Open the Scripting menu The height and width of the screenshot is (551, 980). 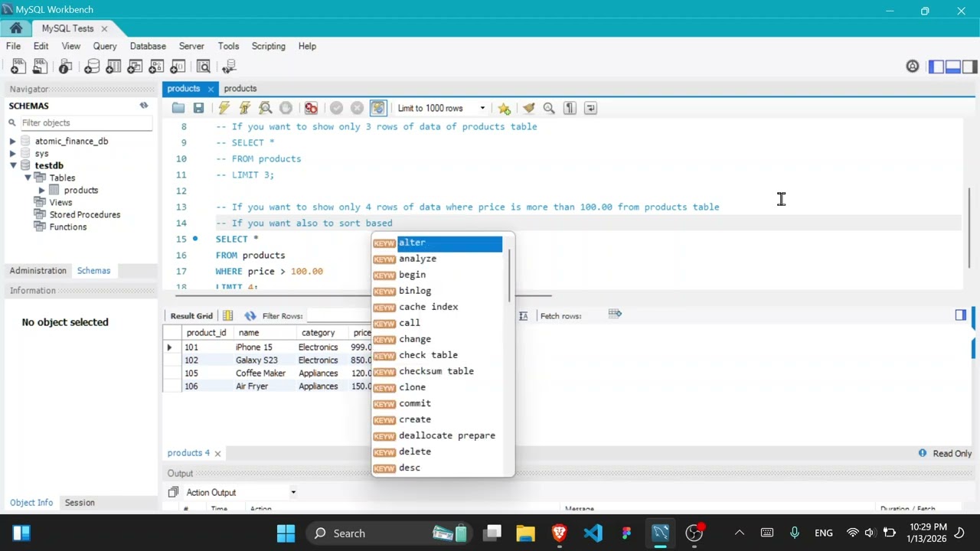tap(268, 46)
